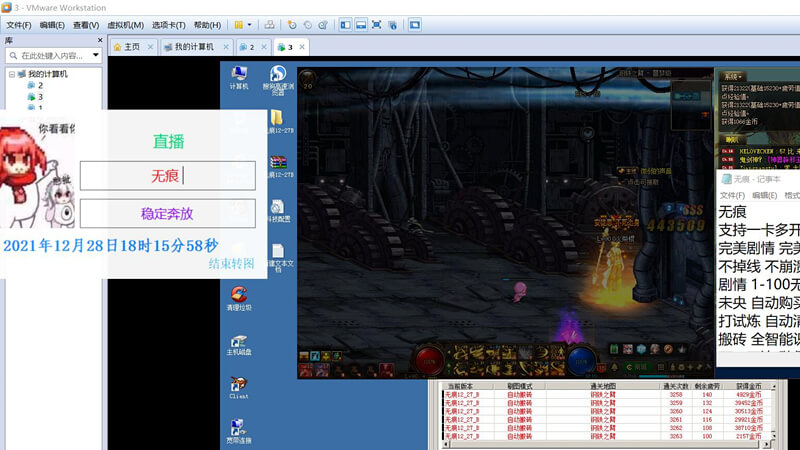Image resolution: width=800 pixels, height=450 pixels.
Task: Open the 虚拟机(M) menu
Action: tap(126, 25)
